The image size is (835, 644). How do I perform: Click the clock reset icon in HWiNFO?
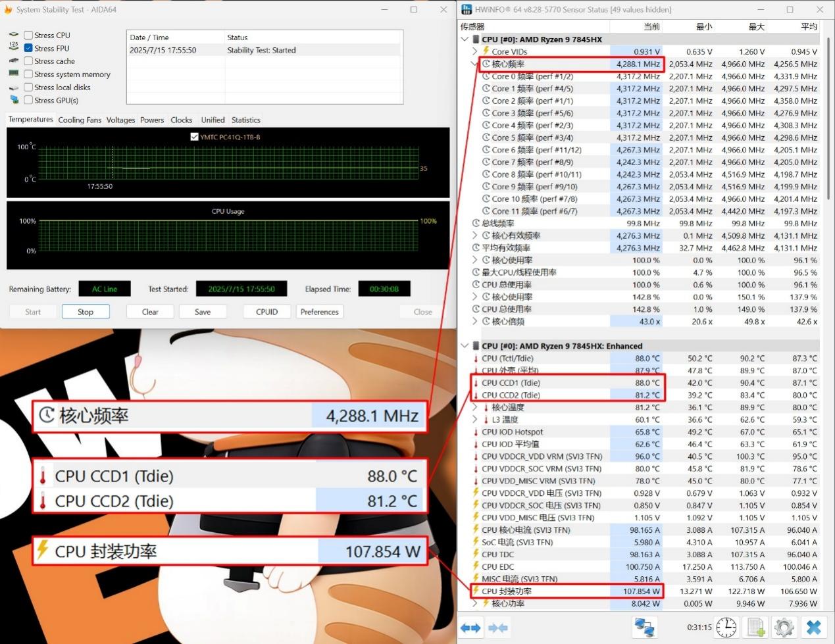tap(726, 628)
